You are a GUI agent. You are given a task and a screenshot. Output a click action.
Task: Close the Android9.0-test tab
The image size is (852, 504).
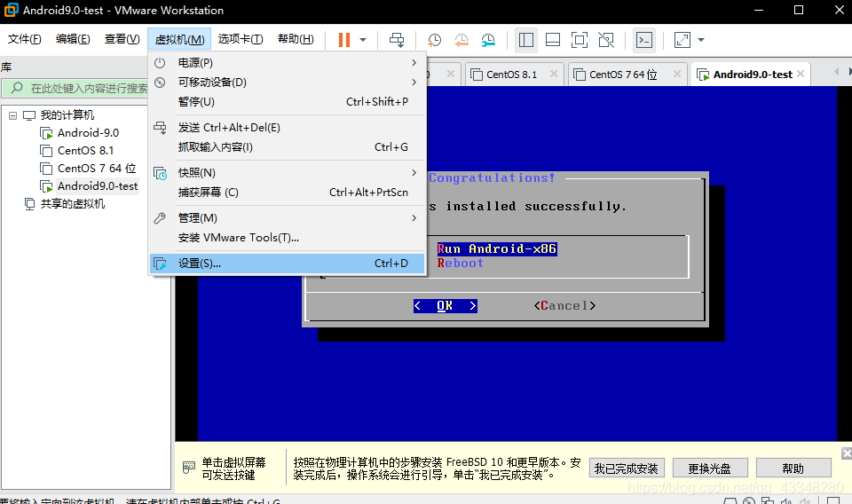pos(801,74)
